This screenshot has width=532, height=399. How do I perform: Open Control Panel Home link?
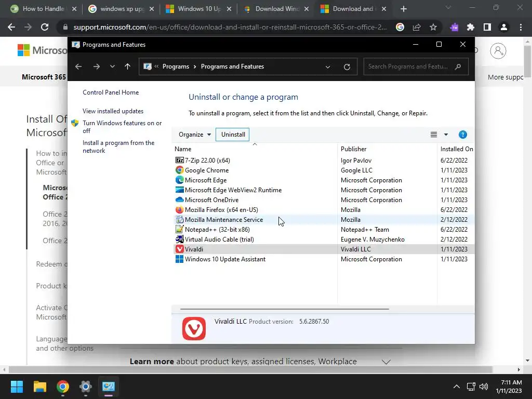(x=111, y=92)
